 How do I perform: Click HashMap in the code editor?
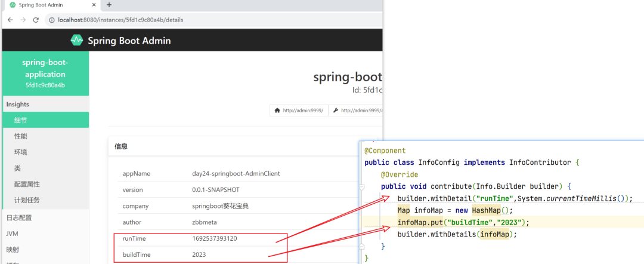pos(487,210)
